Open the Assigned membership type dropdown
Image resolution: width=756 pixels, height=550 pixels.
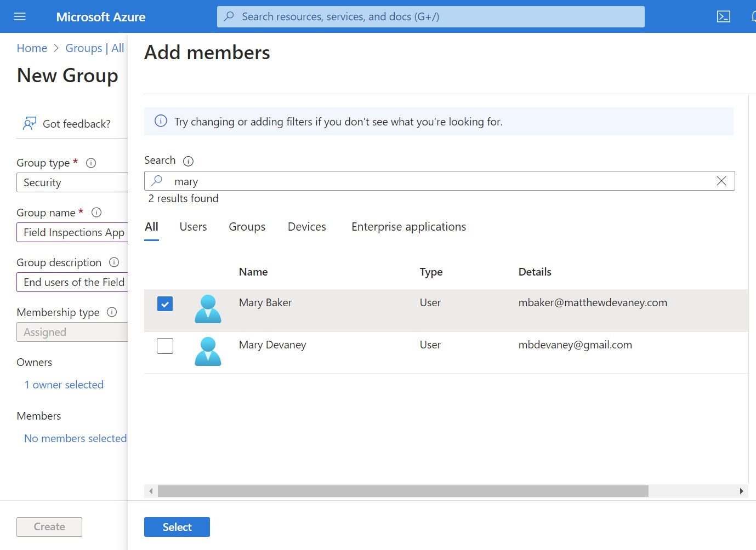click(72, 332)
